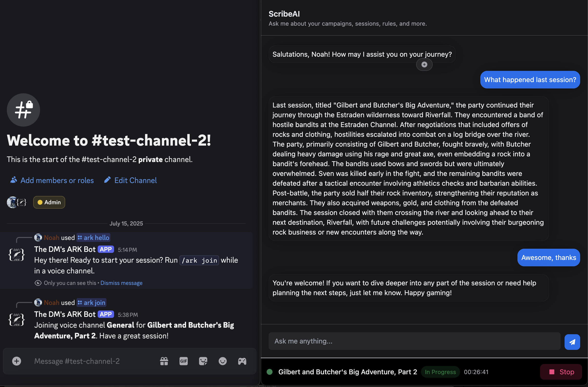Image resolution: width=588 pixels, height=387 pixels.
Task: Open the game controller apps icon
Action: (x=242, y=361)
